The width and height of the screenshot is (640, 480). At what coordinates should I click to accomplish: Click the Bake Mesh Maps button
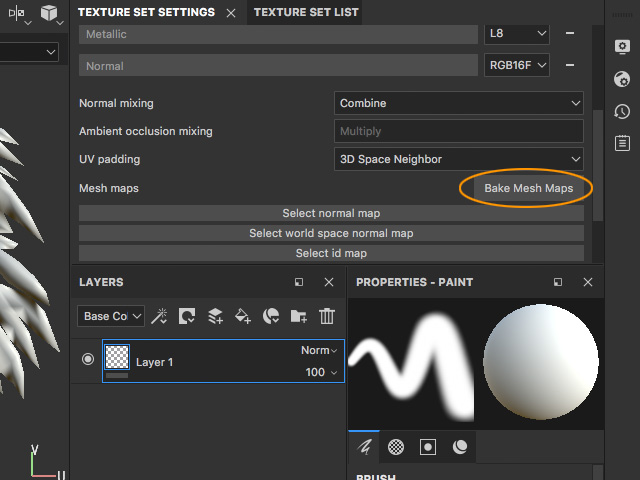pyautogui.click(x=528, y=188)
